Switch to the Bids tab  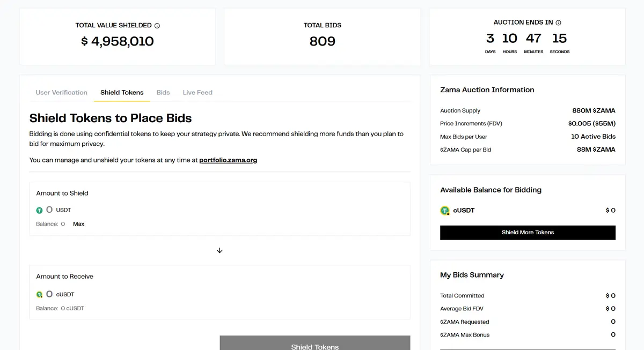point(163,92)
